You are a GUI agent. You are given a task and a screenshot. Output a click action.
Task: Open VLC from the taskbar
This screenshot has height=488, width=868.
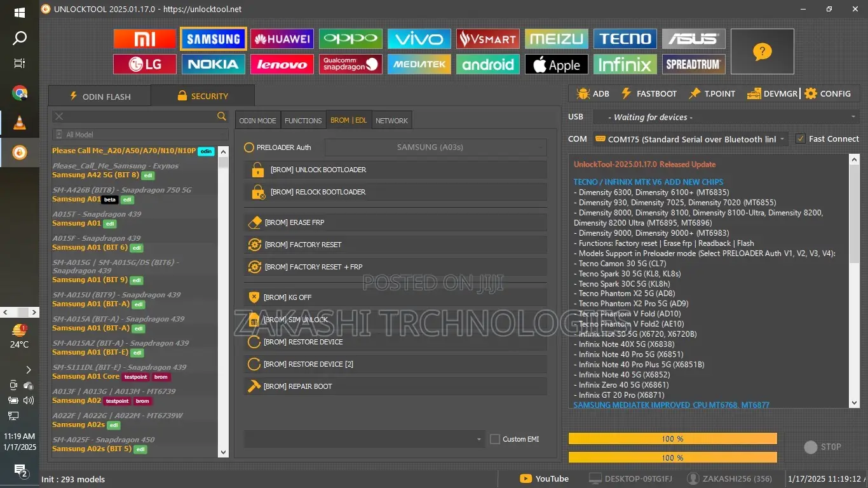pyautogui.click(x=20, y=123)
